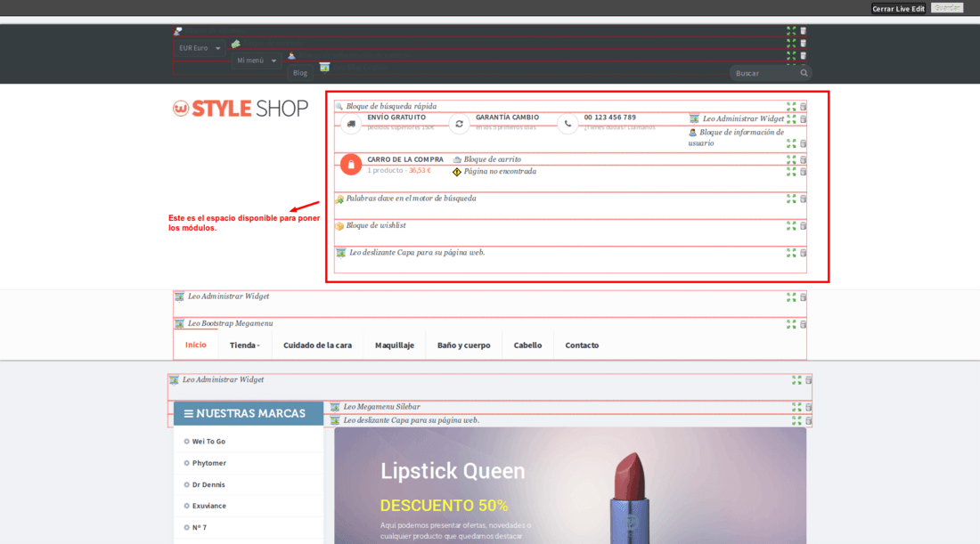Viewport: 980px width, 544px height.
Task: Expand the Mi menú dropdown
Action: [x=257, y=61]
